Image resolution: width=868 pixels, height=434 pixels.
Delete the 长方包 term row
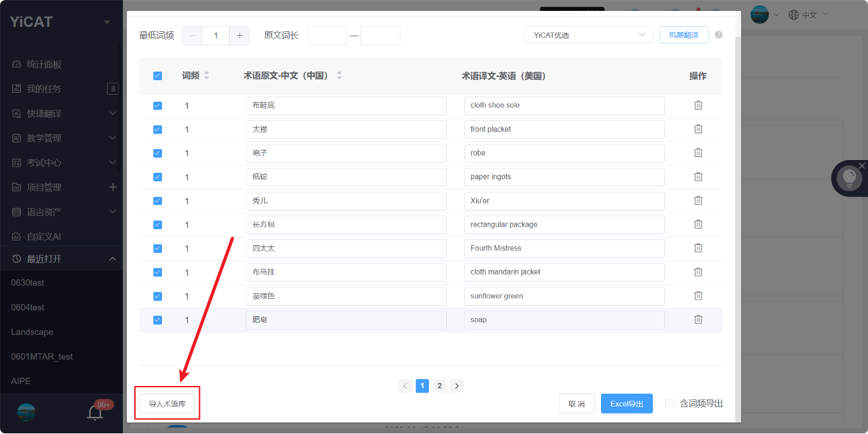click(x=698, y=224)
